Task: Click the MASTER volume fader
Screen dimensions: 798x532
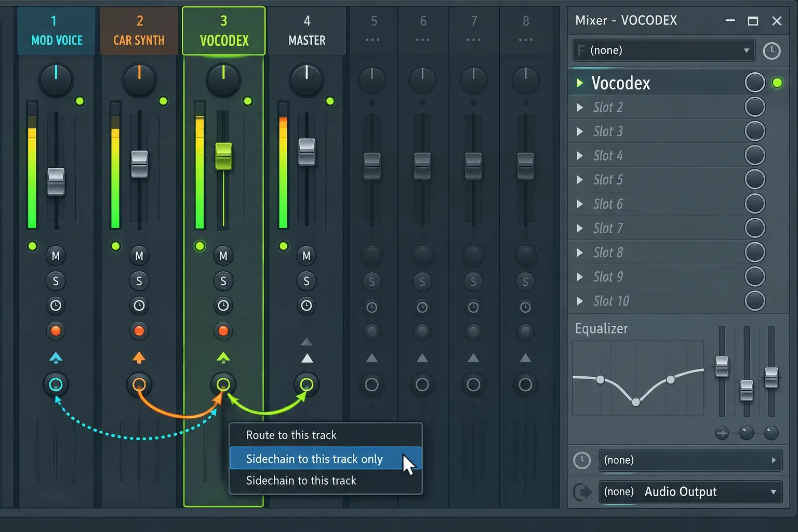Action: [307, 152]
